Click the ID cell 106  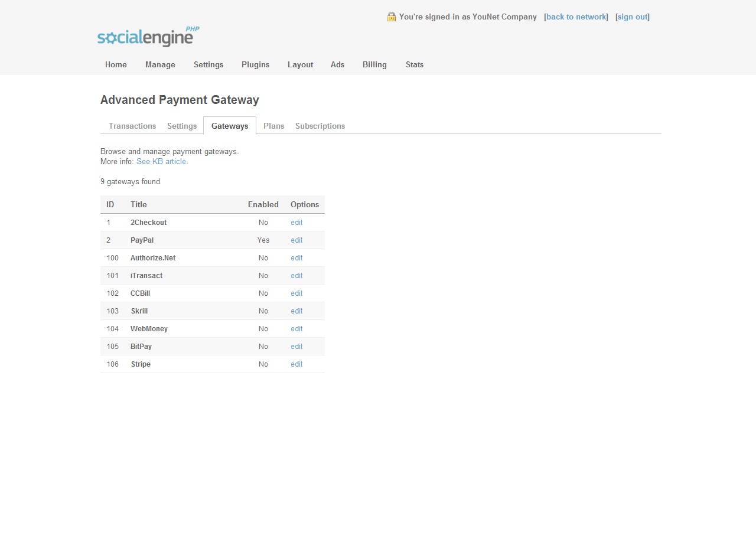113,364
